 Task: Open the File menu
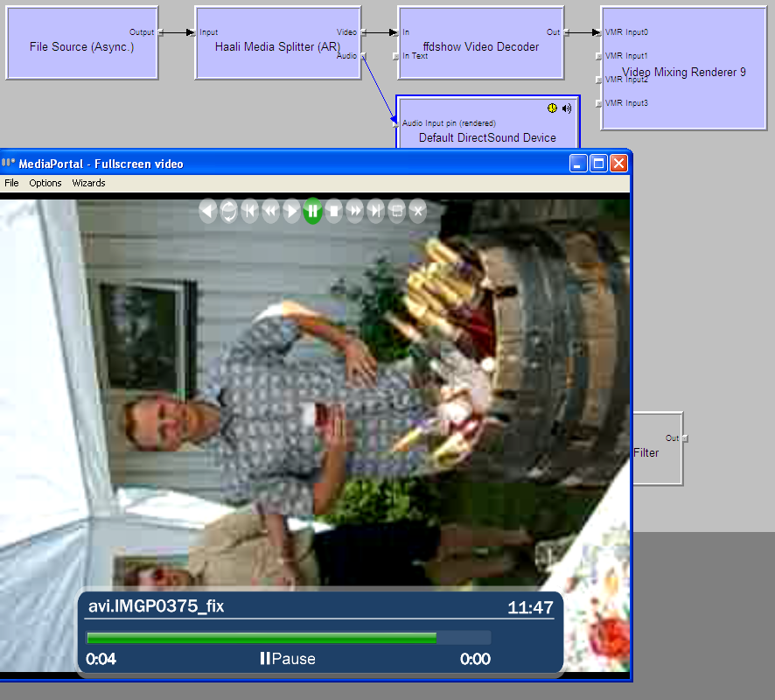point(11,183)
